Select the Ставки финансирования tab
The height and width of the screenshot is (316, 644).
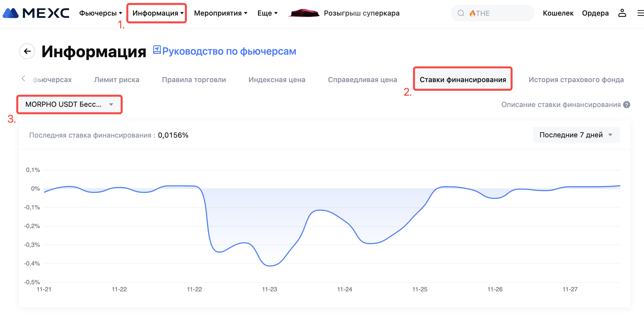click(x=463, y=80)
